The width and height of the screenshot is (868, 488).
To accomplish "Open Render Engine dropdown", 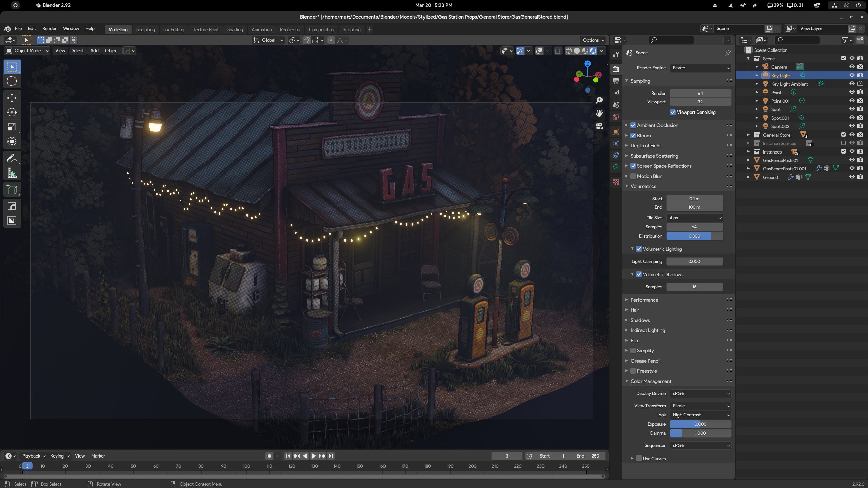I will point(701,68).
